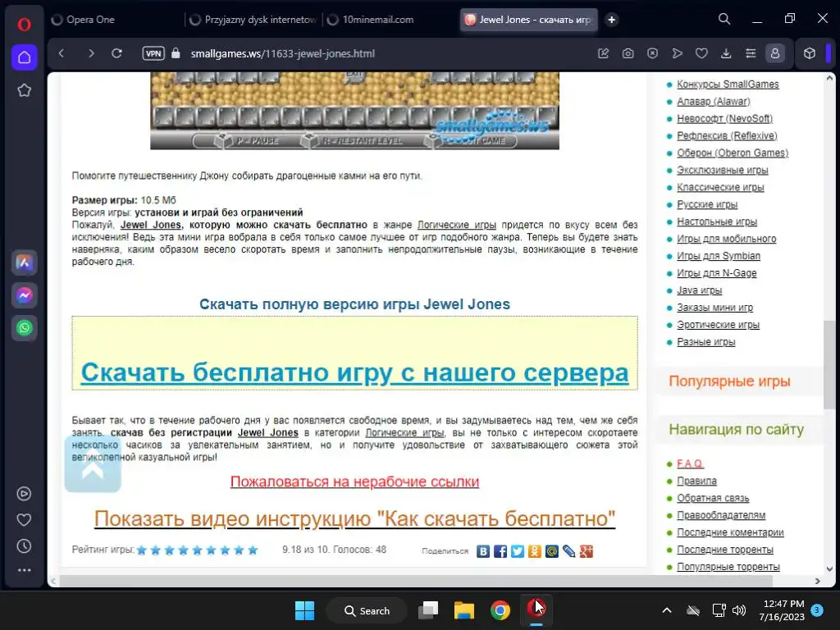Open 'Обратная связь' navigation link

(713, 498)
